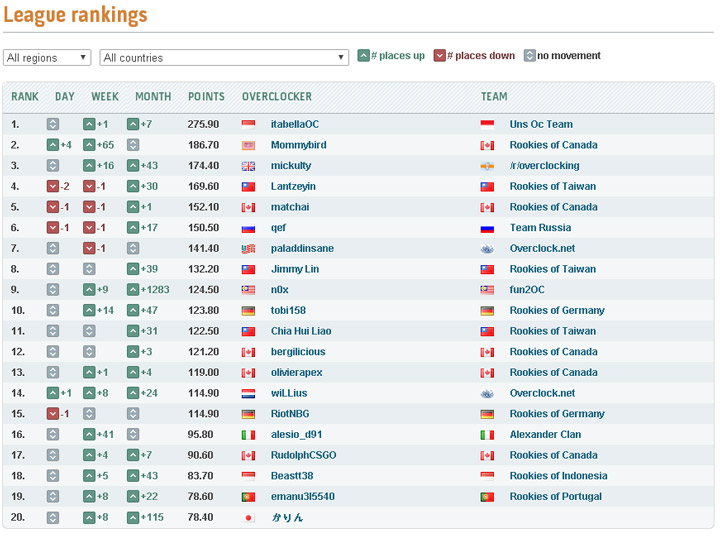Click green up arrow for n0x month
The image size is (720, 536).
pos(133,290)
